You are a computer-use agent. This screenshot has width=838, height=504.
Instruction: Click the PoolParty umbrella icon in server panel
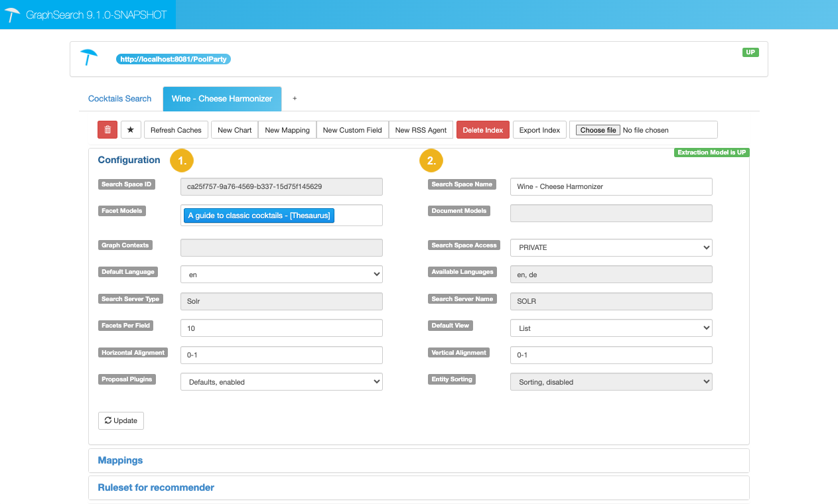pos(88,58)
